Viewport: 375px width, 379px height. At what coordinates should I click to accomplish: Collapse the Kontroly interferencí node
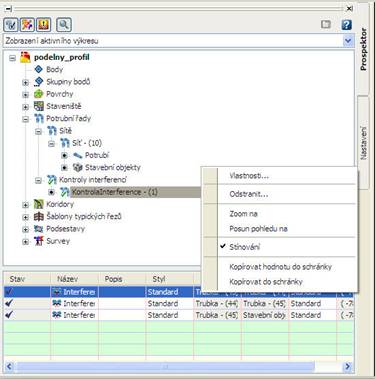(x=38, y=180)
